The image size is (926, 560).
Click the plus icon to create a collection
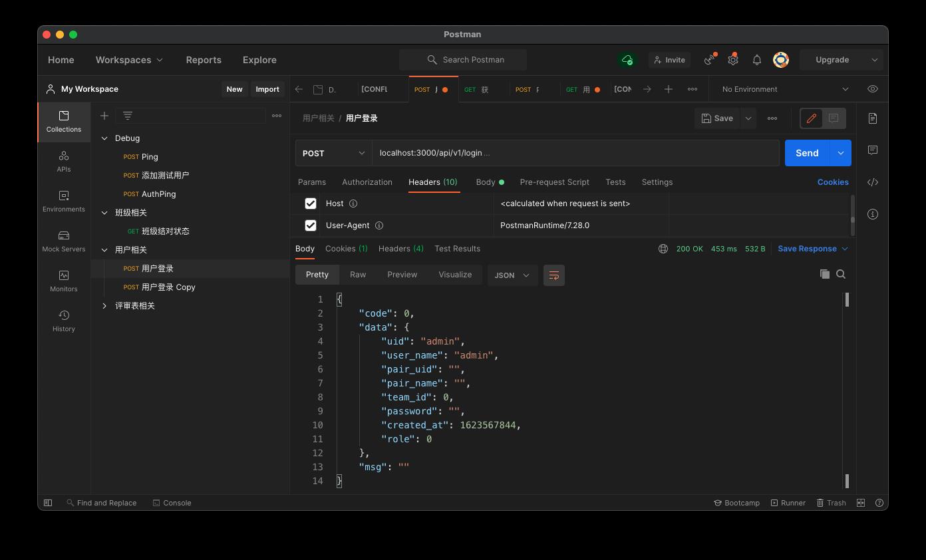tap(104, 116)
